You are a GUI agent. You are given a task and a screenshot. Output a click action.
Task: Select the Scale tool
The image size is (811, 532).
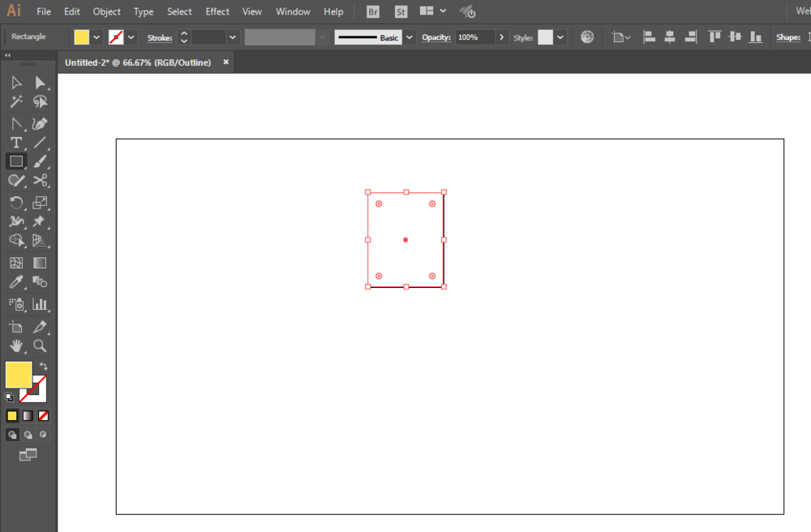point(40,203)
